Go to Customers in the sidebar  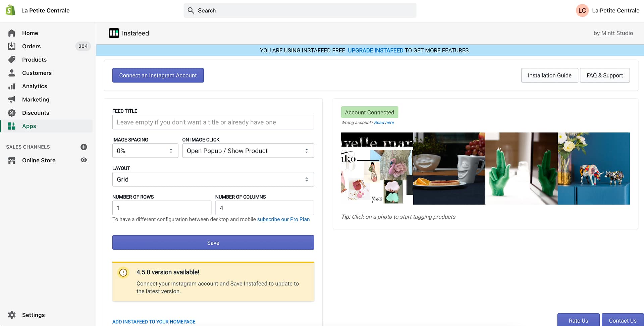pos(37,73)
